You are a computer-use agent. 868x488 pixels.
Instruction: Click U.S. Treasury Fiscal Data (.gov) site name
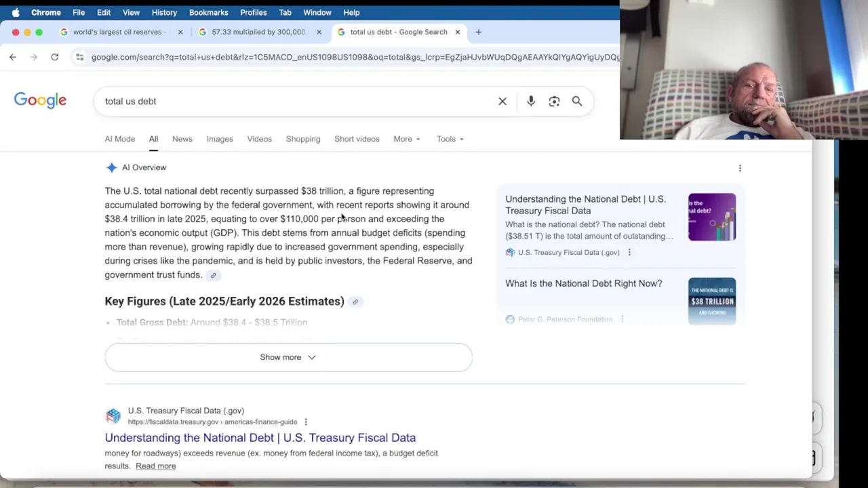pos(186,411)
